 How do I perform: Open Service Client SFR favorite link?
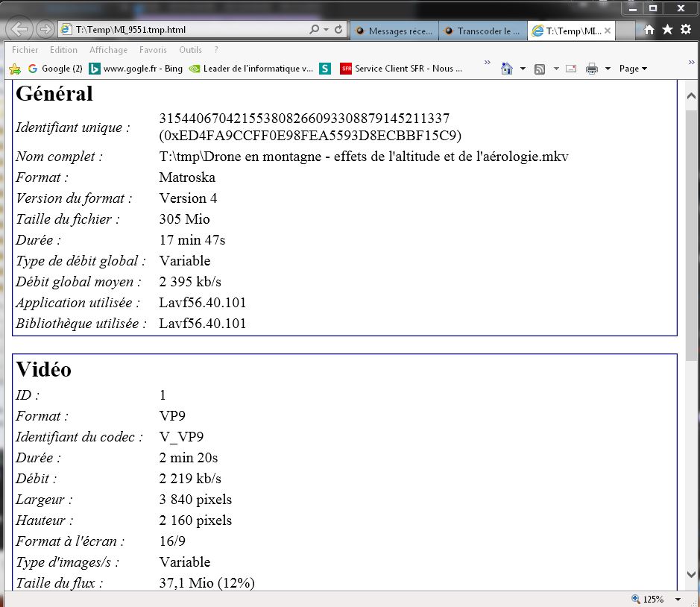(401, 69)
